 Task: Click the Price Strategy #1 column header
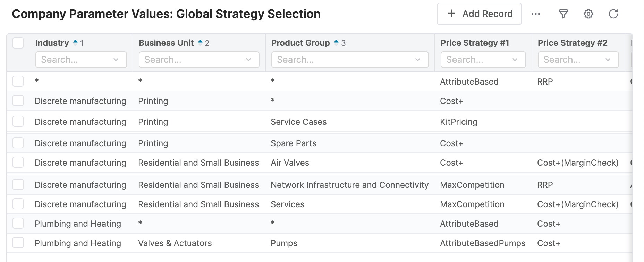click(474, 43)
